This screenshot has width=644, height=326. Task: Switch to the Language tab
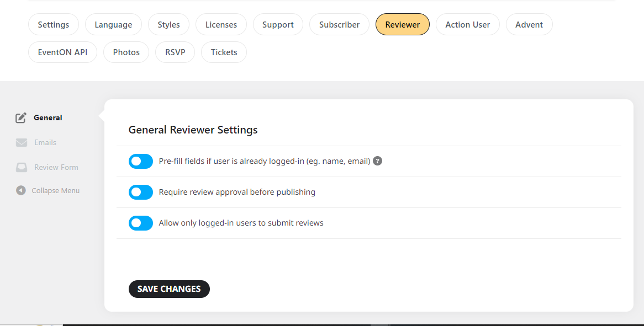pos(113,25)
